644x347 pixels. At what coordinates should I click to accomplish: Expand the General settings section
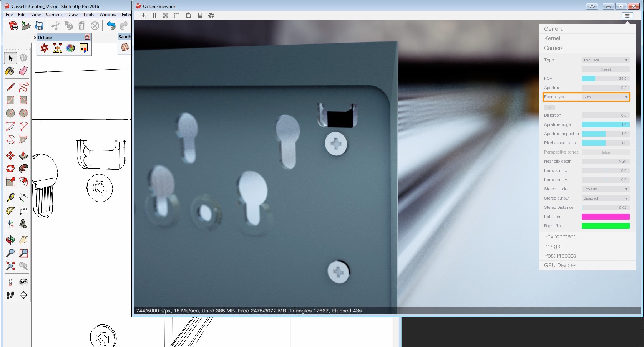587,29
